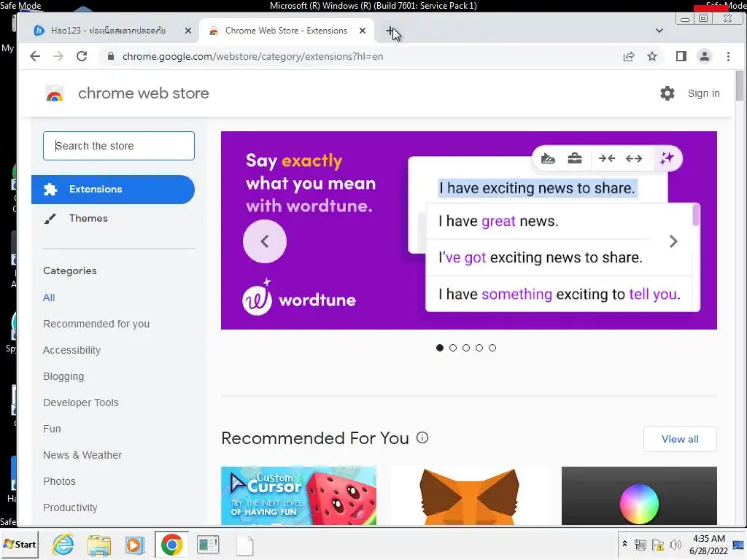The image size is (747, 560).
Task: Click View all recommended extensions
Action: click(x=680, y=439)
